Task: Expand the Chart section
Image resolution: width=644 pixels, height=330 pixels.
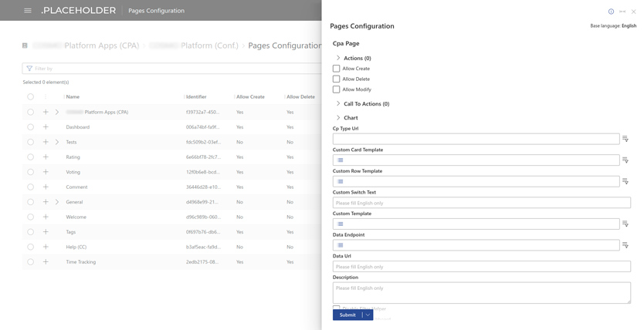Action: pos(338,118)
